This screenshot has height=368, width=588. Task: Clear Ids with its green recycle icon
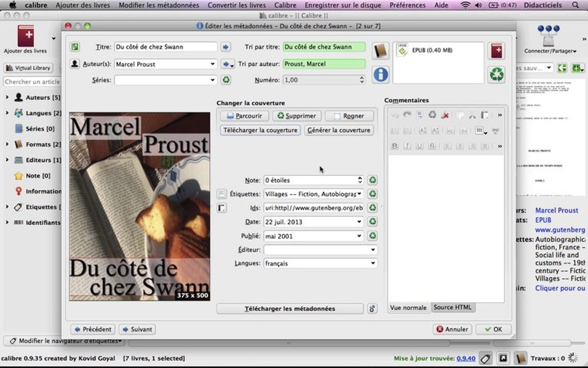pyautogui.click(x=372, y=208)
